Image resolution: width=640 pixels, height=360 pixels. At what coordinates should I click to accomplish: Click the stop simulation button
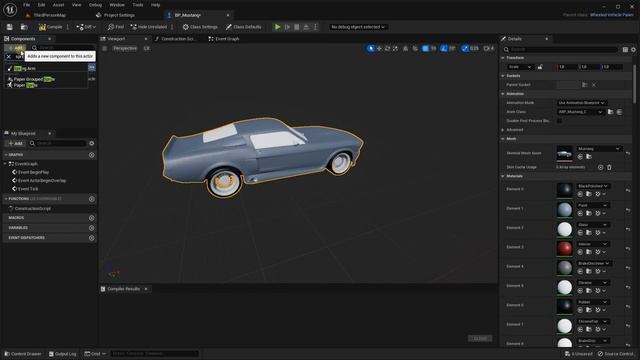[297, 27]
